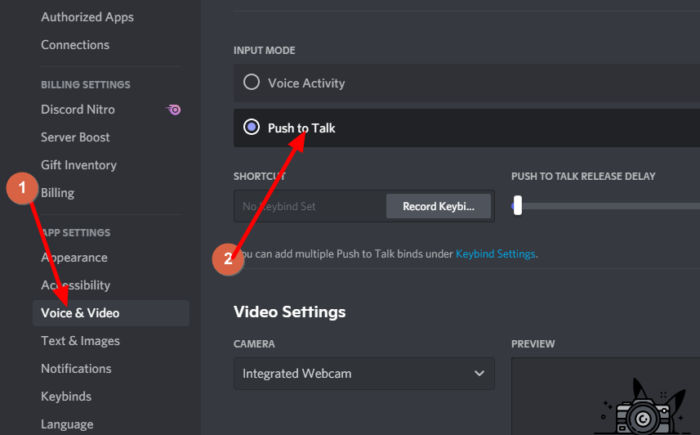The image size is (700, 435).
Task: Open Discord Nitro billing page
Action: (x=78, y=109)
